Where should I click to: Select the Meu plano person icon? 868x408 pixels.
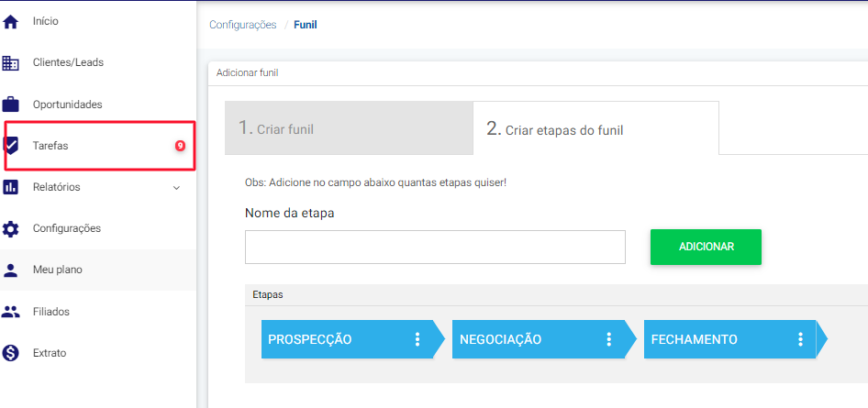(10, 270)
